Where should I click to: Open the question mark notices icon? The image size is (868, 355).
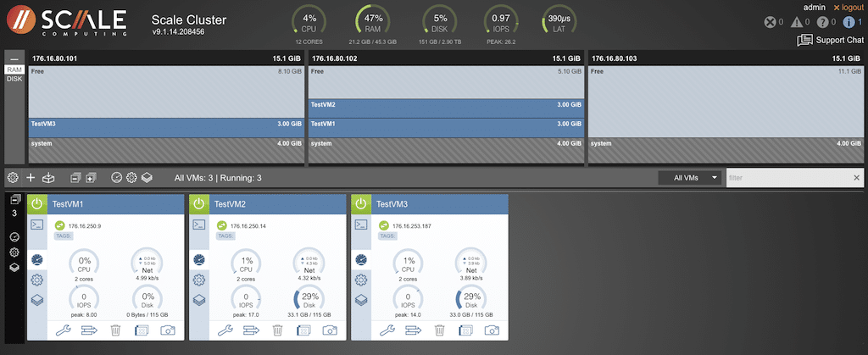tap(822, 22)
